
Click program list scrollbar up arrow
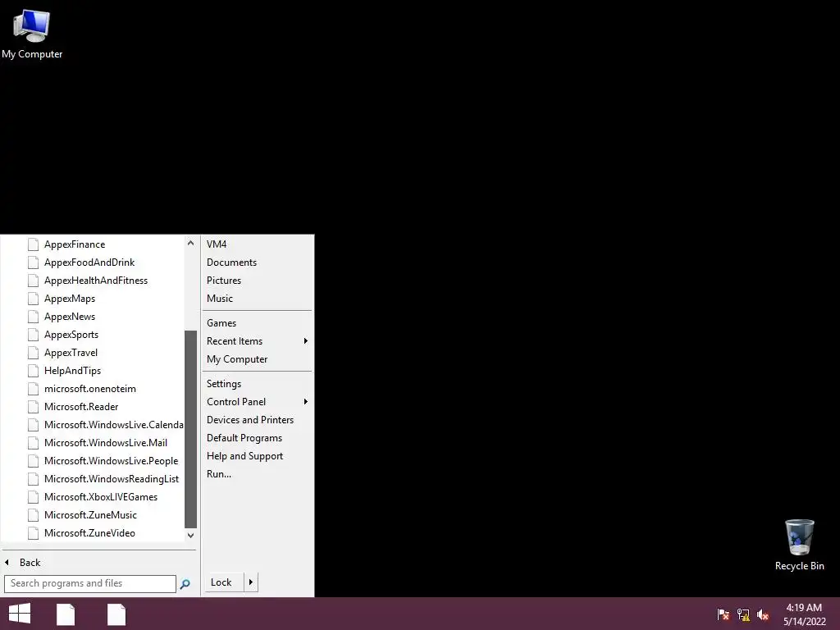point(190,243)
